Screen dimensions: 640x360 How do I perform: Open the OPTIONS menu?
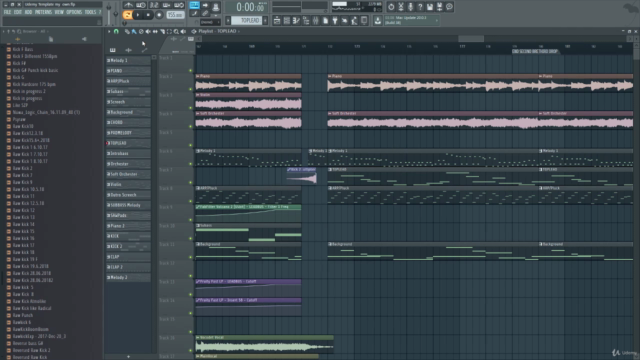[74, 12]
